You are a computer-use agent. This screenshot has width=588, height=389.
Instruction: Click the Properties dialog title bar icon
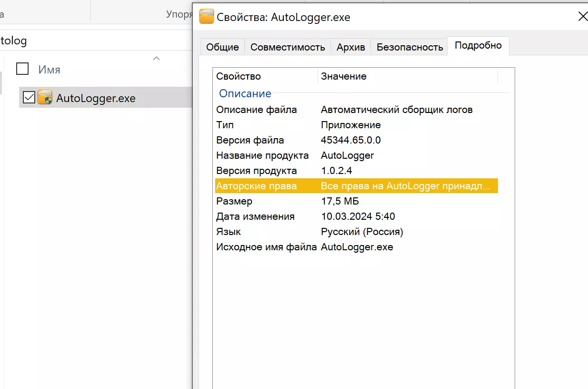click(207, 17)
